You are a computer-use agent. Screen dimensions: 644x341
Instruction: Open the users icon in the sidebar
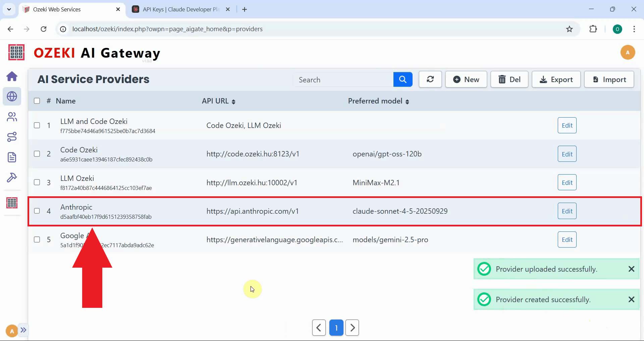[12, 117]
